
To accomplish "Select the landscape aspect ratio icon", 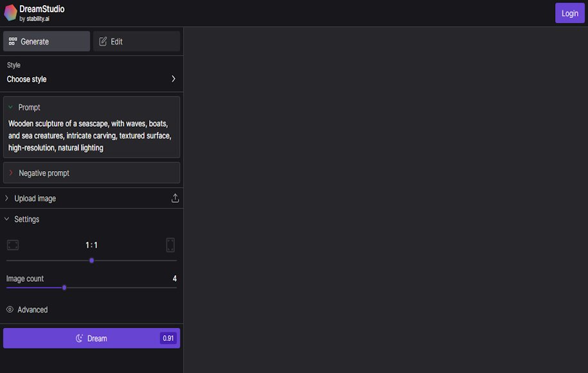I will [13, 245].
